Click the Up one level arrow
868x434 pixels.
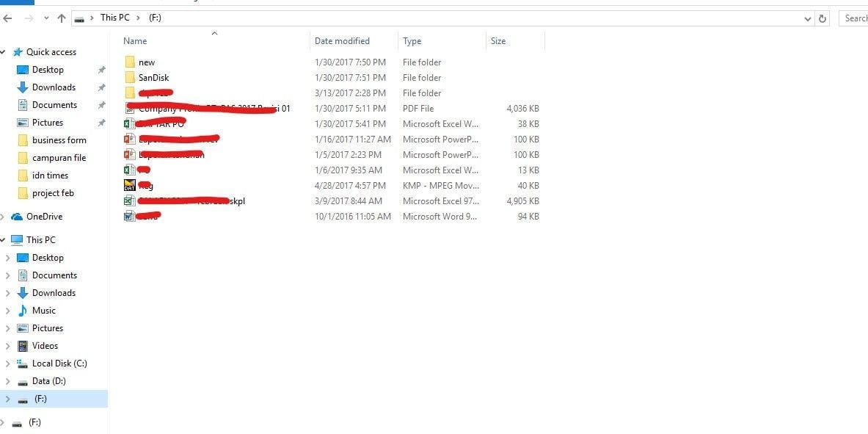[x=62, y=18]
